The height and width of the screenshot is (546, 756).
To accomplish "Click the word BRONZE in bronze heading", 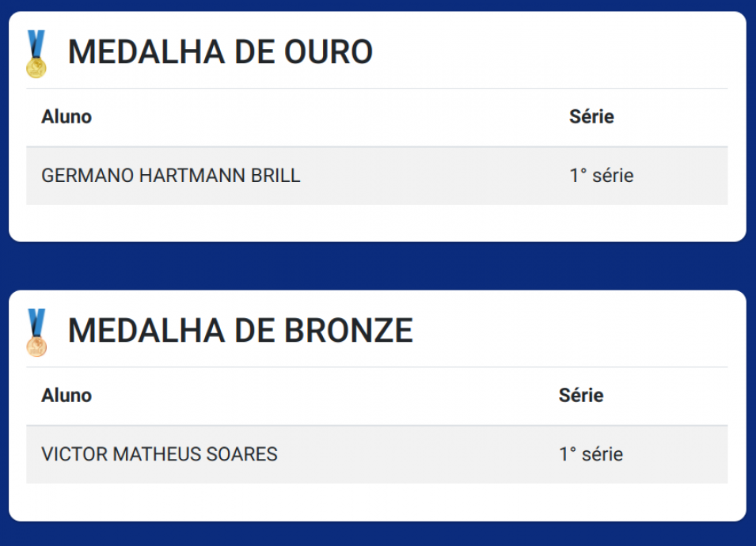I will tap(348, 331).
